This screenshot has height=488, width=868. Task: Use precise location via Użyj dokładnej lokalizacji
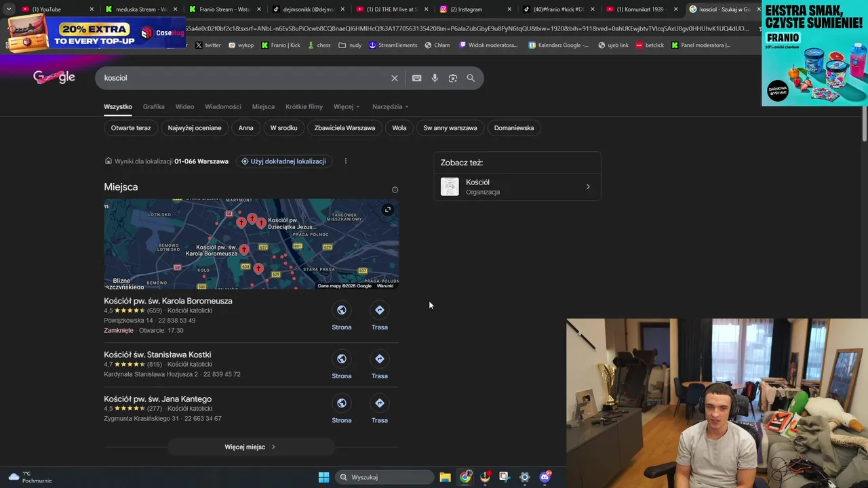coord(283,161)
